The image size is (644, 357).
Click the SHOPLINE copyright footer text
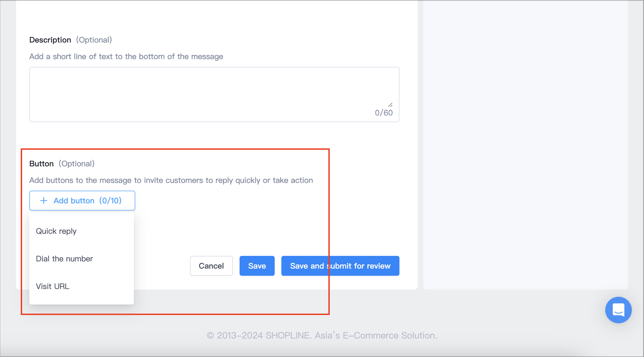click(322, 335)
